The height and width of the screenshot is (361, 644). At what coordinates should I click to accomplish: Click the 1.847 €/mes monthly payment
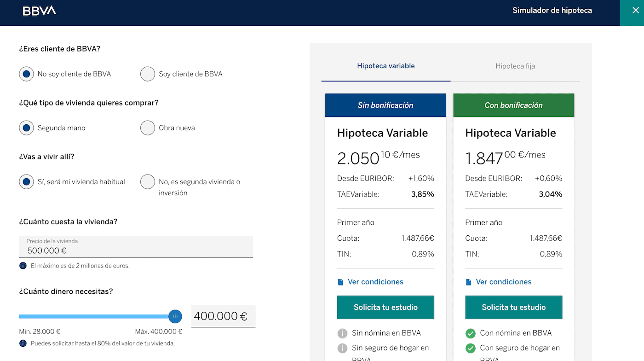point(505,157)
